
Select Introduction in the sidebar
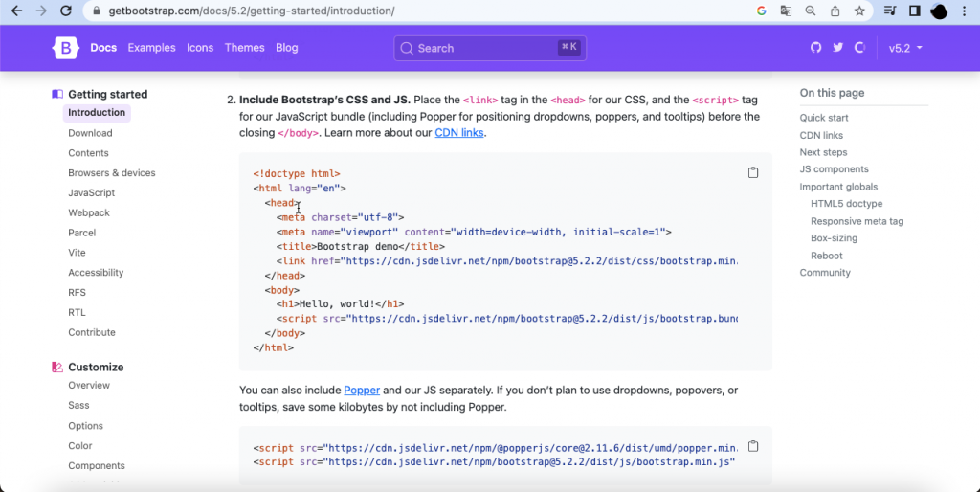(97, 113)
